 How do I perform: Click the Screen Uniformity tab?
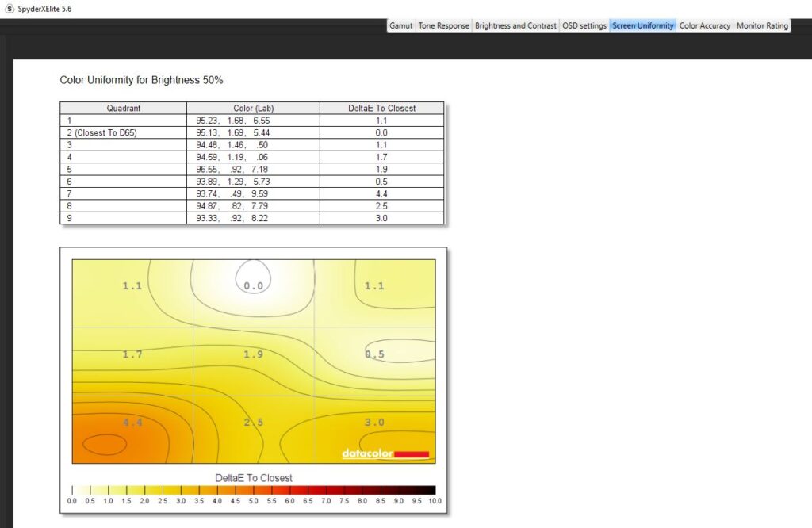[x=643, y=25]
